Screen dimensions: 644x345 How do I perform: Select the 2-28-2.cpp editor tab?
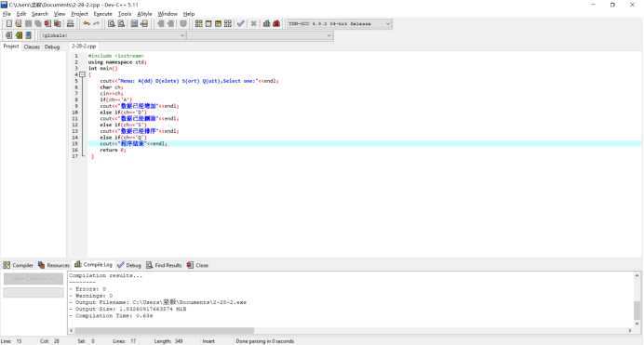coord(84,46)
